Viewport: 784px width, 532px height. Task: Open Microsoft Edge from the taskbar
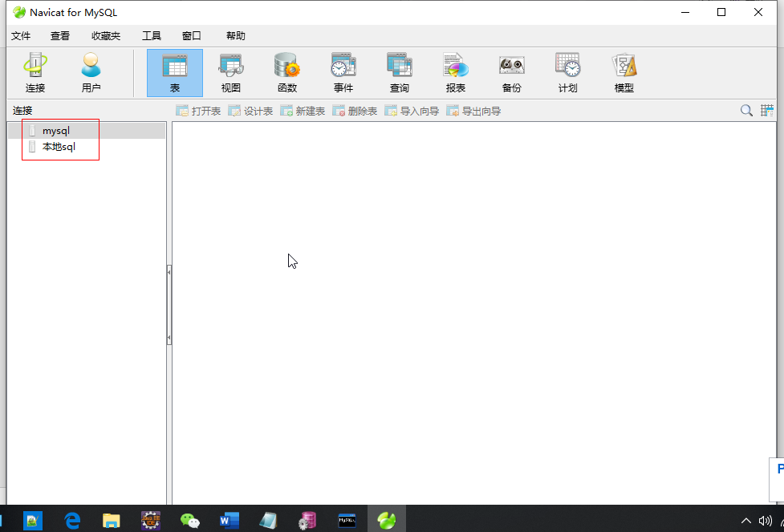[x=72, y=521]
